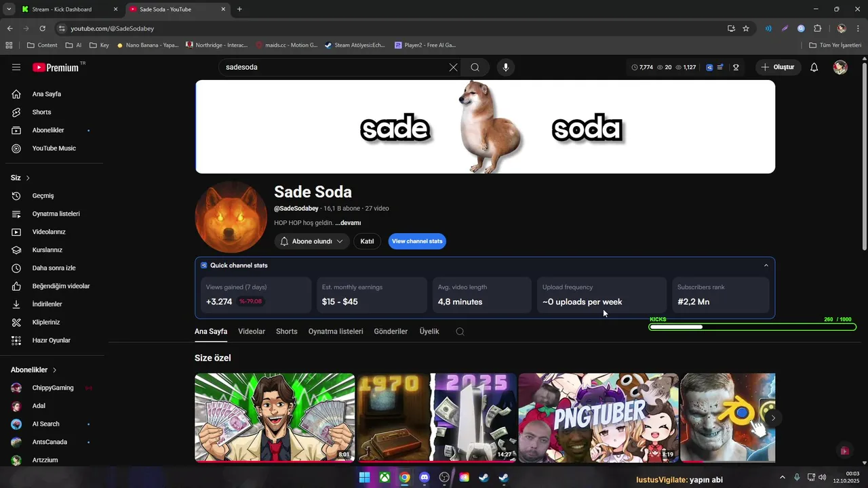Open the Chrome tab search dropdown
Viewport: 868px width, 488px height.
click(x=9, y=9)
